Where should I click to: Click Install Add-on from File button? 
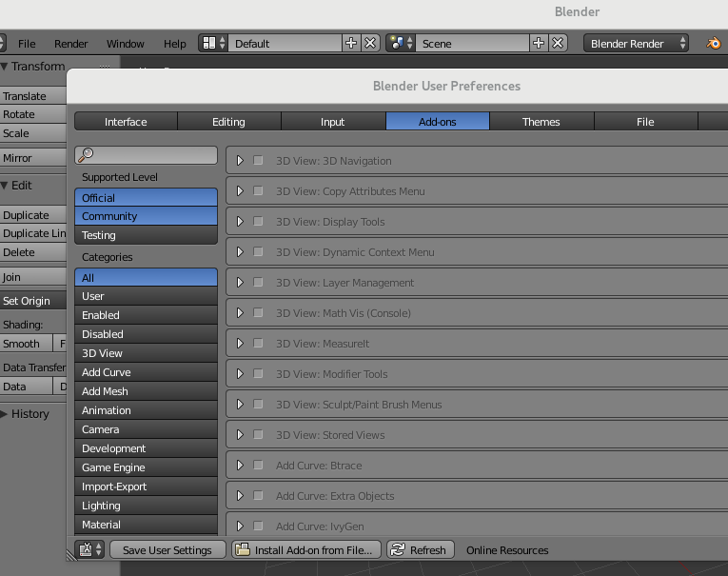306,549
